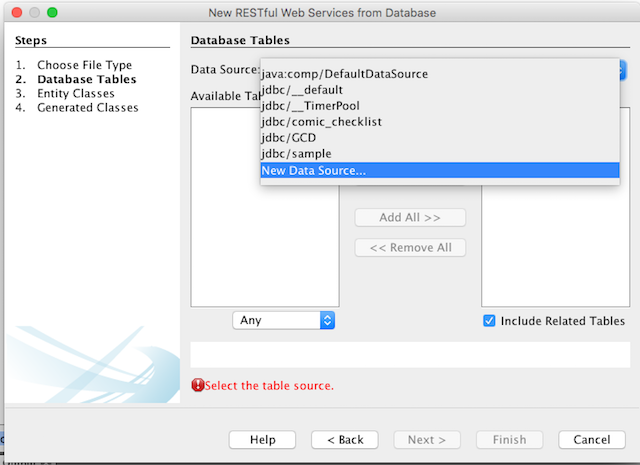
Task: Select the jdbc/sample data source
Action: tap(295, 154)
